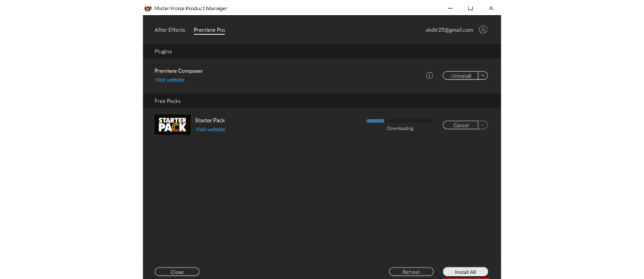Minimize the Product Manager window

coord(450,8)
